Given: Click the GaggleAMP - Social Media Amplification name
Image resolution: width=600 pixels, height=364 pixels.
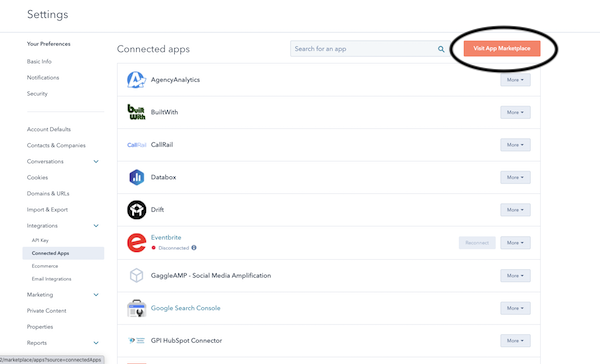Looking at the screenshot, I should coord(211,276).
